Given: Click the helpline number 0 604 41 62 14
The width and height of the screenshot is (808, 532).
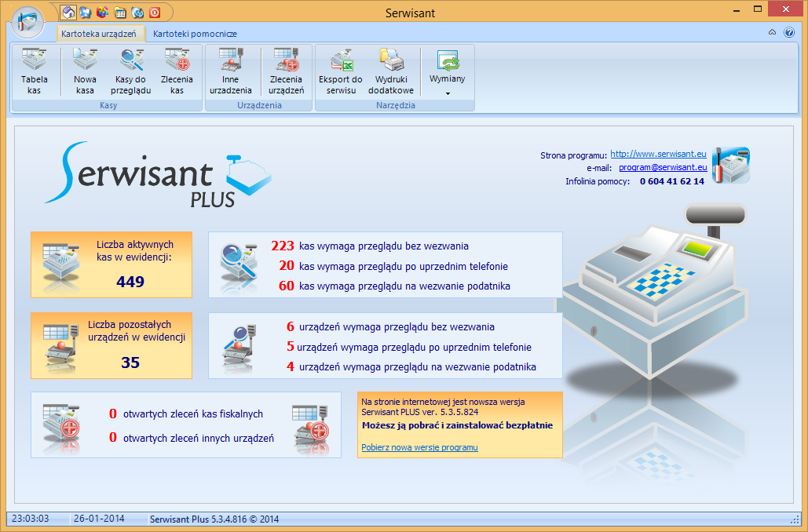Looking at the screenshot, I should (x=672, y=181).
